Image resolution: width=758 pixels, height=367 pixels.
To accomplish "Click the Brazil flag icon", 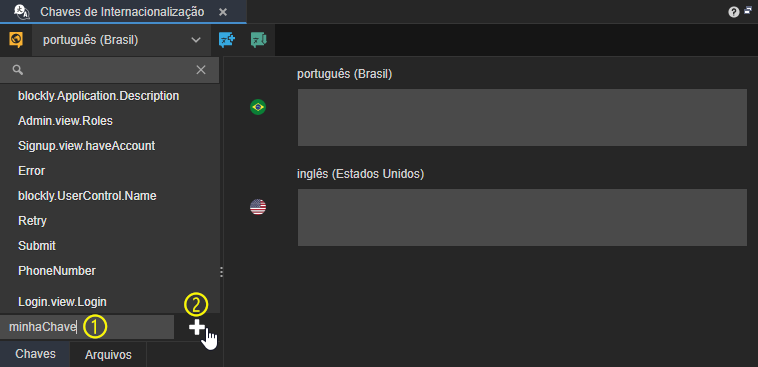I will coord(258,107).
